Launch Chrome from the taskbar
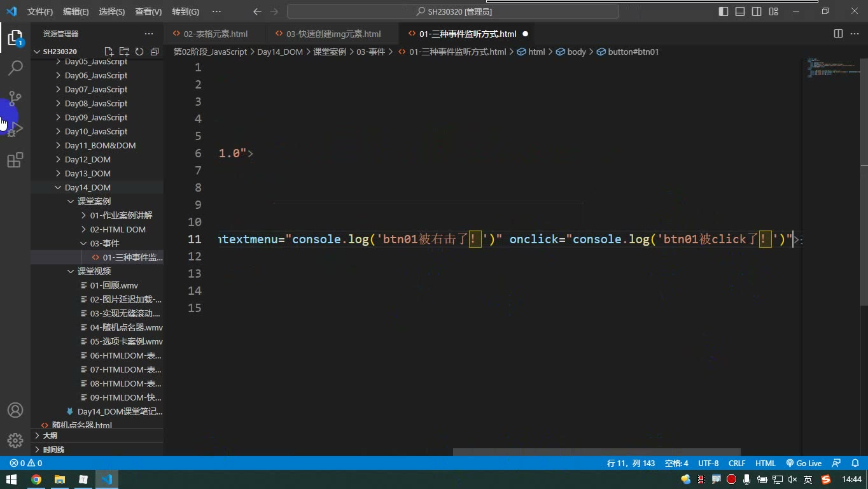The image size is (868, 489). point(36,479)
